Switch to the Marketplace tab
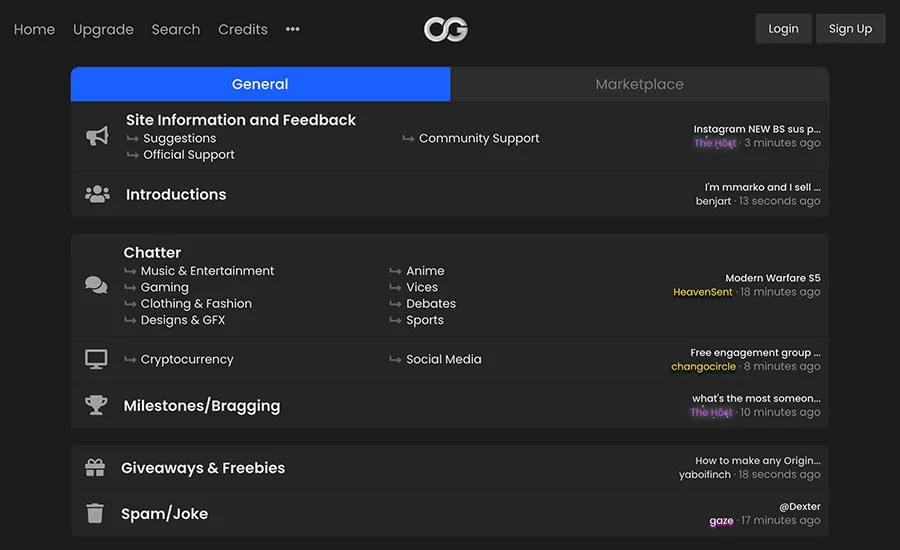 pyautogui.click(x=639, y=84)
